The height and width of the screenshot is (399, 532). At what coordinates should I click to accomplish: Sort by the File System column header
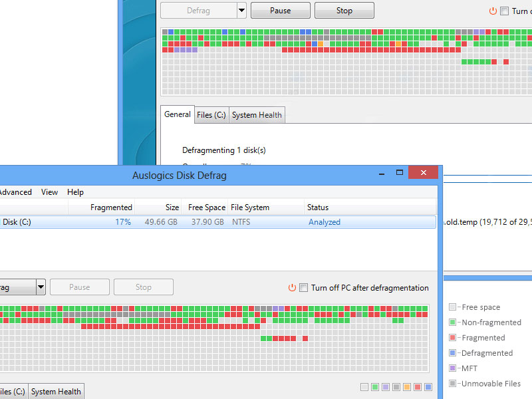(266, 207)
